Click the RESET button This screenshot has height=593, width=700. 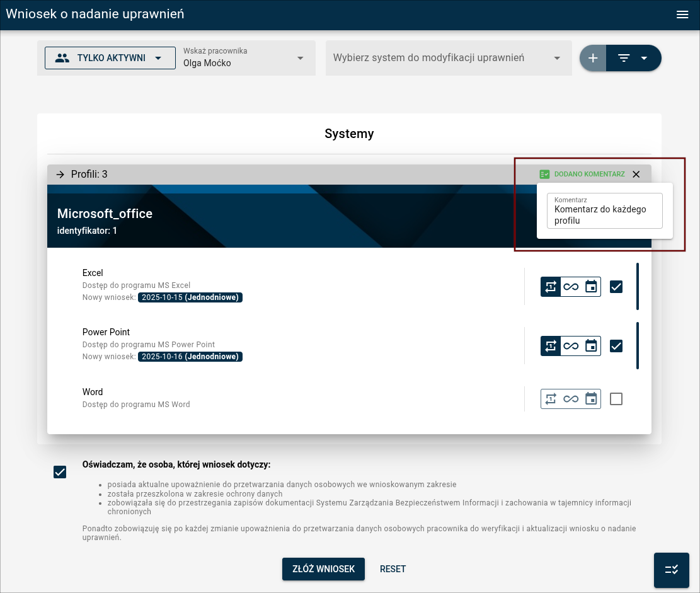click(393, 569)
